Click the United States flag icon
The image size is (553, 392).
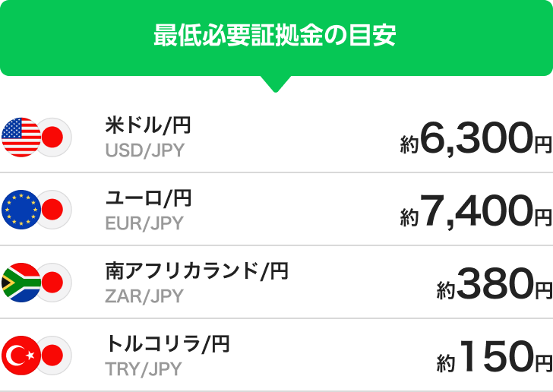tap(20, 138)
